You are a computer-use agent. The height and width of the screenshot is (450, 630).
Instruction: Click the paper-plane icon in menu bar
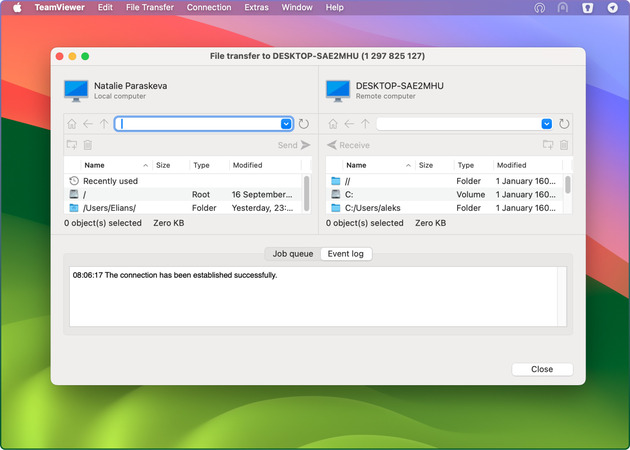tap(612, 8)
